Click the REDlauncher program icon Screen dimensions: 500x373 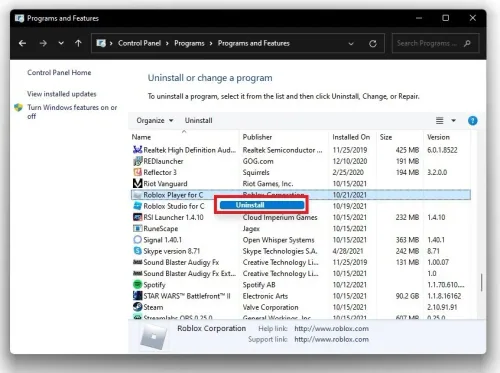pos(137,161)
